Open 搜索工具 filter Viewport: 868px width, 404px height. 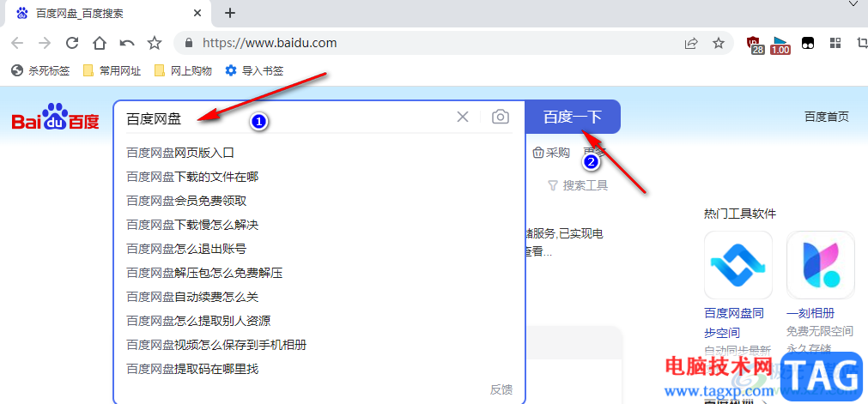coord(578,186)
